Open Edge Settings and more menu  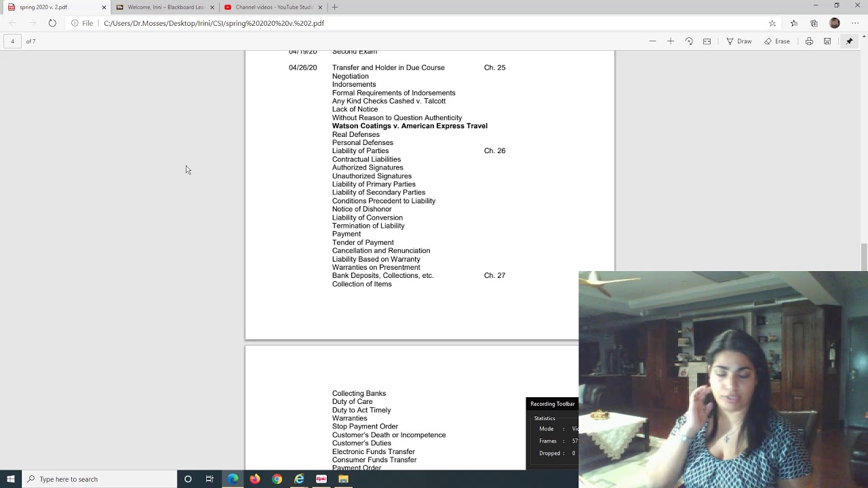(x=855, y=23)
